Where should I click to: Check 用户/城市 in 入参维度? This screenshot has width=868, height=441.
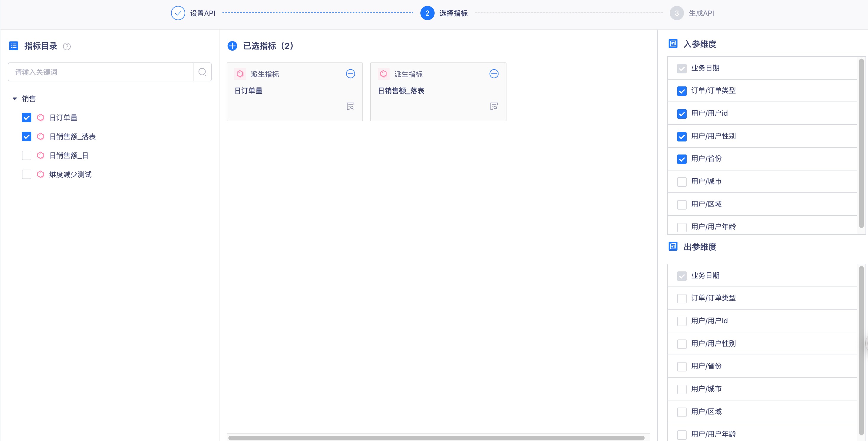coord(682,182)
